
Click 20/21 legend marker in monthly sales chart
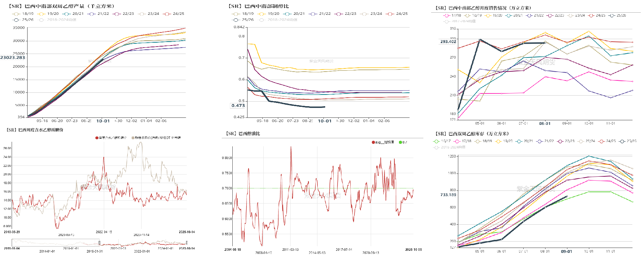(x=509, y=16)
